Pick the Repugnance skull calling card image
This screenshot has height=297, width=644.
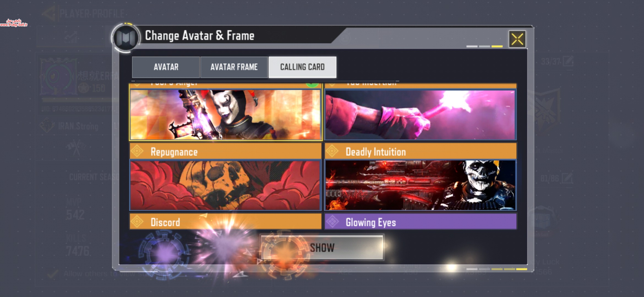pos(225,185)
